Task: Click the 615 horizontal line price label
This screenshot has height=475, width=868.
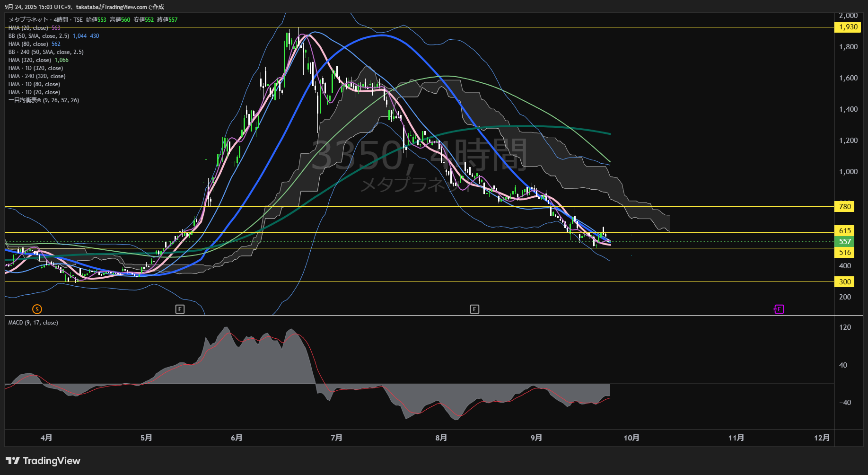Action: 845,231
